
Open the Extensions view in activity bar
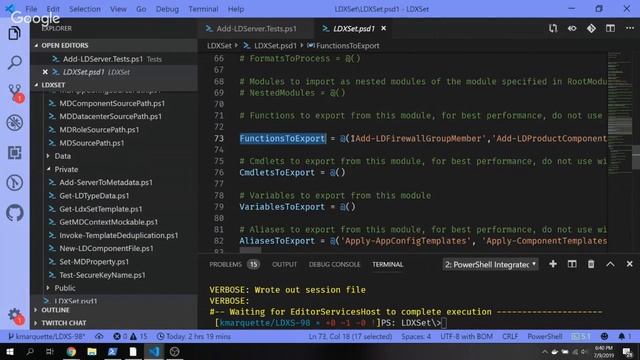(14, 153)
